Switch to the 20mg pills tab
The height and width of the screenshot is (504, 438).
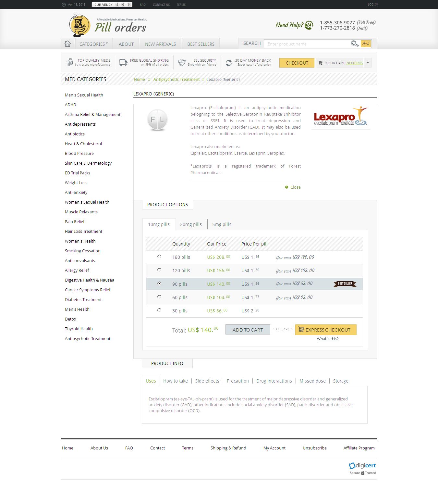191,224
